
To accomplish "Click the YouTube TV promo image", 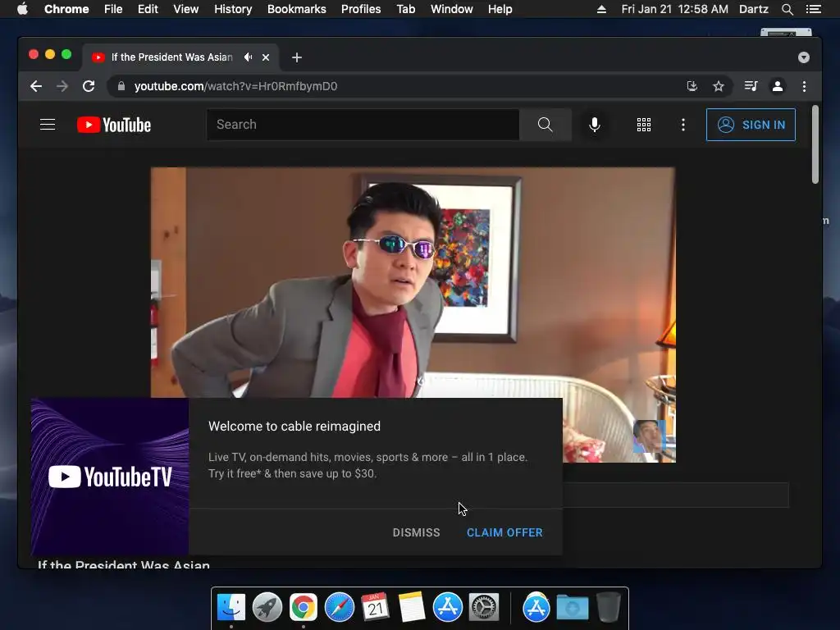I will (110, 477).
